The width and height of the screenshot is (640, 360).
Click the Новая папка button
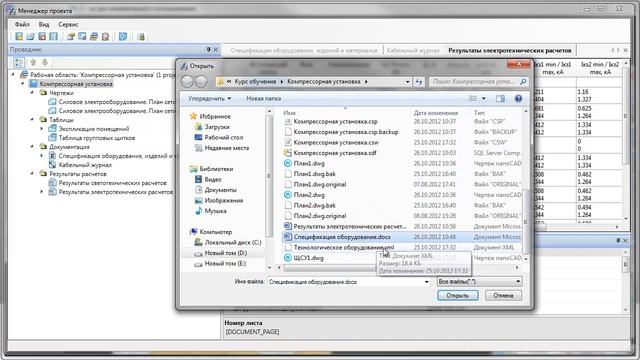click(x=264, y=98)
